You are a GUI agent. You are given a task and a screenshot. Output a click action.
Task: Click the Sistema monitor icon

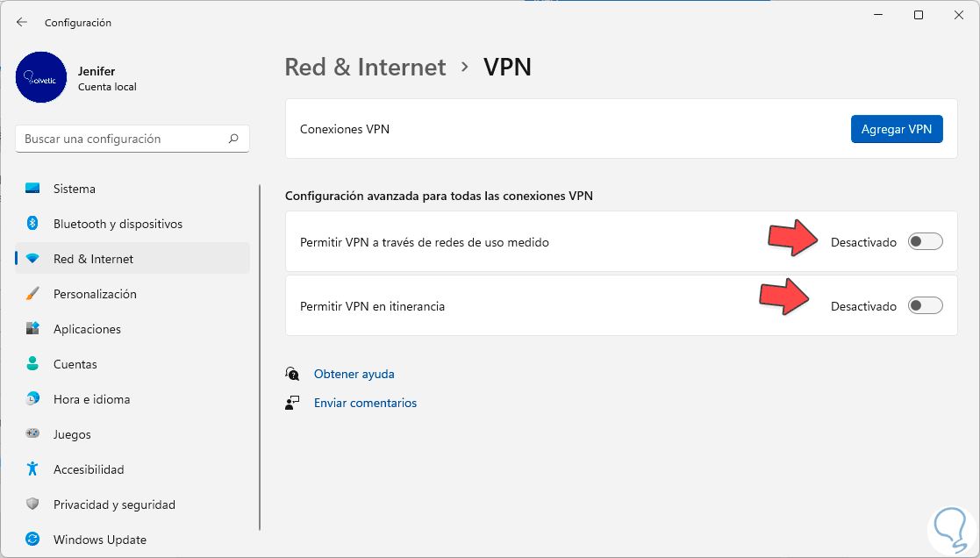[x=32, y=189]
